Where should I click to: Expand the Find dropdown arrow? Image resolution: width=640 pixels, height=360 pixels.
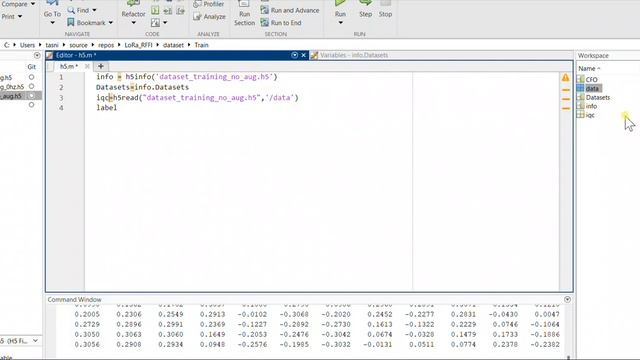tap(94, 10)
